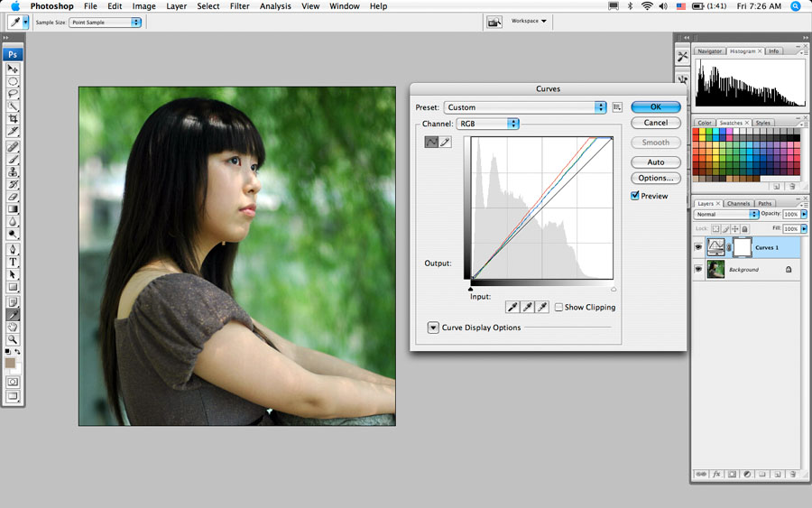
Task: Click the Auto button
Action: 656,162
